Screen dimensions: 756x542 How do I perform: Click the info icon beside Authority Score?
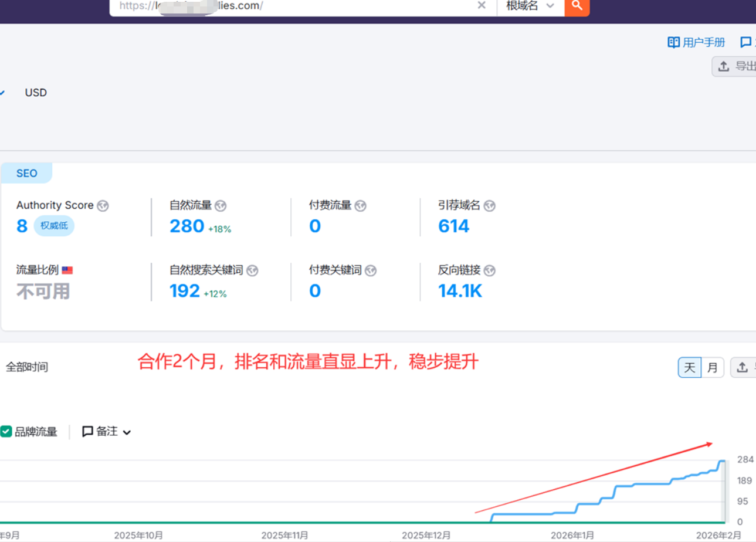[103, 206]
